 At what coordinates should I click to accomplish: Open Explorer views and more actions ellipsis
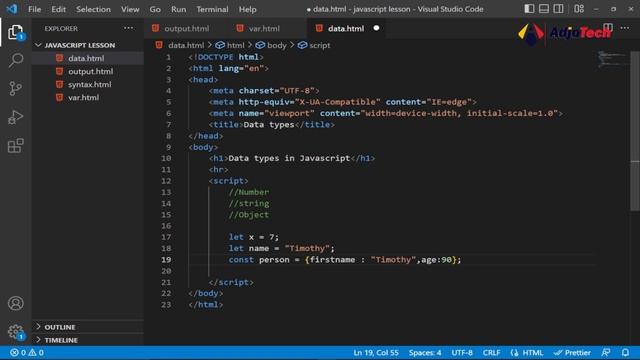click(x=129, y=28)
